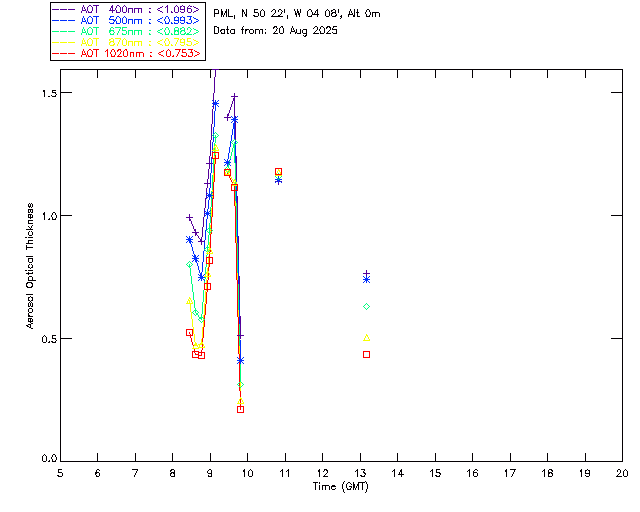Screen dimensions: 640x512
Task: Click the x-axis tick label 17
Action: pos(510,473)
